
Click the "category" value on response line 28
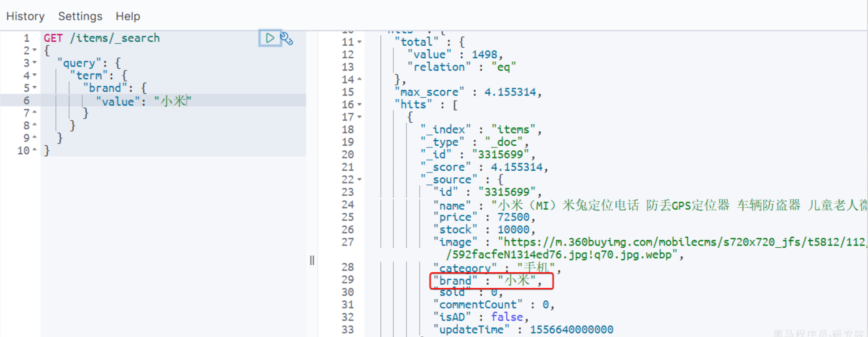pos(536,268)
